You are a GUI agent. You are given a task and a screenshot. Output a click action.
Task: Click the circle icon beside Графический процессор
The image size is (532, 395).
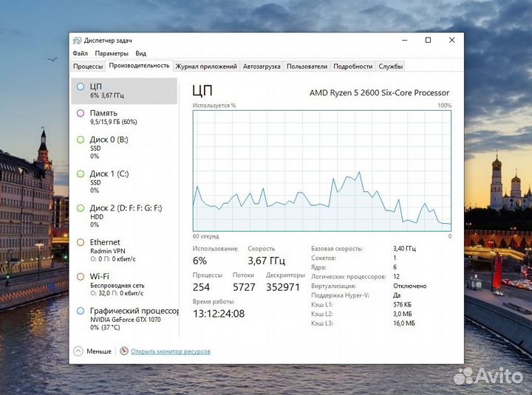click(81, 311)
